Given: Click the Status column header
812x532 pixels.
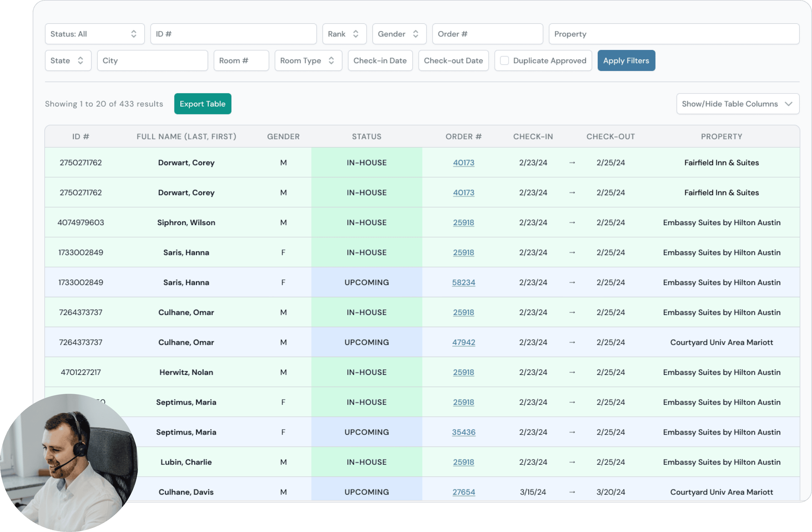Looking at the screenshot, I should pyautogui.click(x=366, y=136).
